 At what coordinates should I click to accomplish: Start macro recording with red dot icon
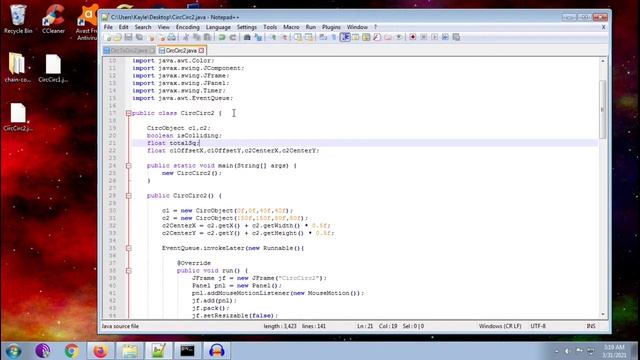(412, 38)
